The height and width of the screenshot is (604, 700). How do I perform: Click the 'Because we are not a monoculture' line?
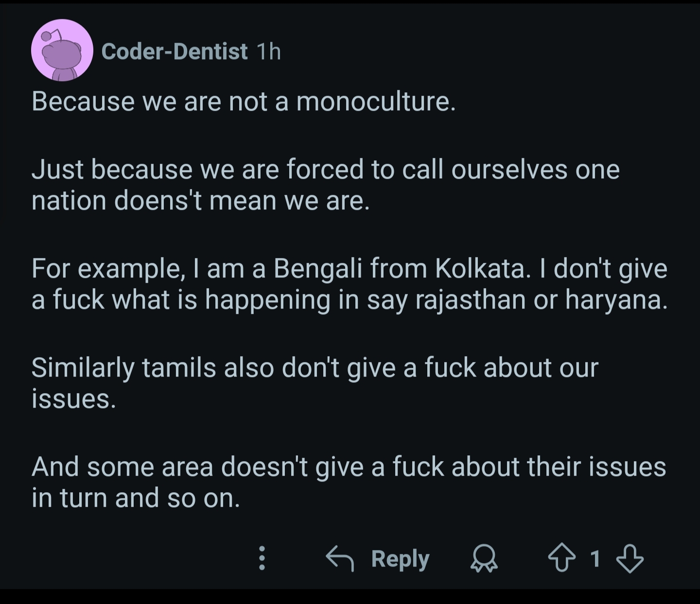pos(244,102)
